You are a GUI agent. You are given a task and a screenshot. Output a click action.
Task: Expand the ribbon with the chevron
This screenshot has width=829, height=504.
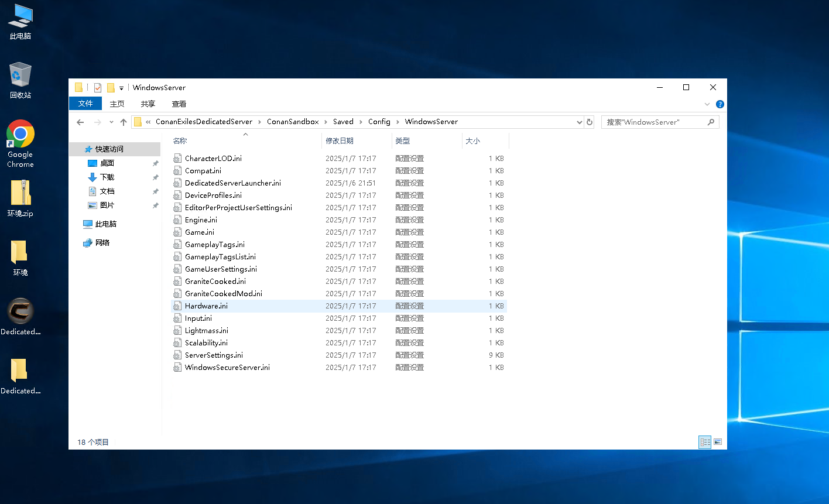pos(707,104)
